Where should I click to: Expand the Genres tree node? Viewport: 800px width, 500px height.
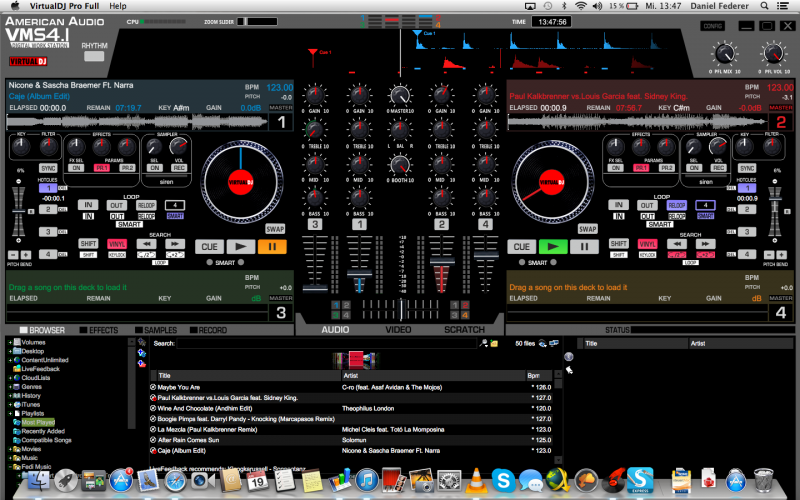(11, 386)
